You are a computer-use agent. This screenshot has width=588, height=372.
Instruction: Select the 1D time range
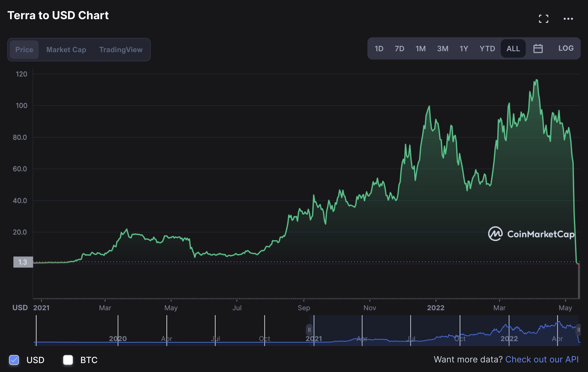coord(379,49)
